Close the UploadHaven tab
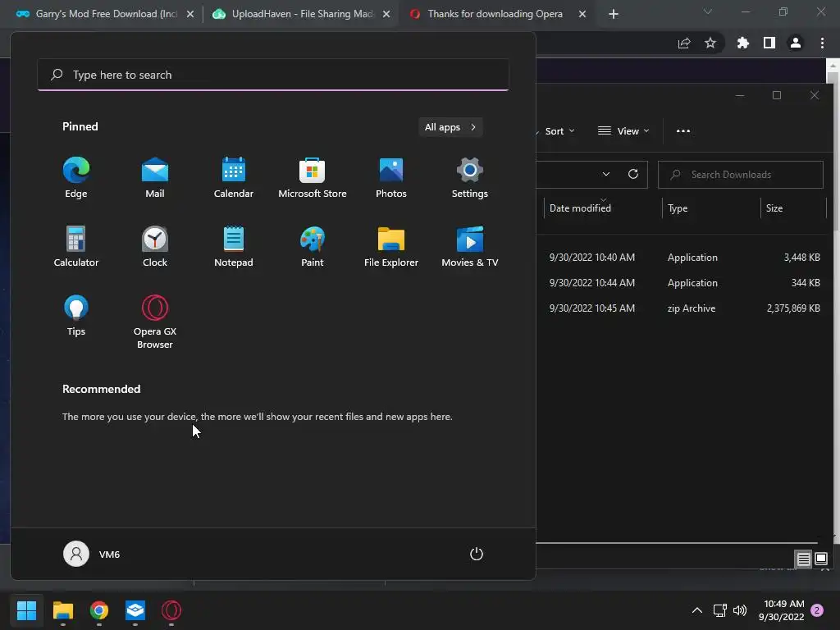Viewport: 840px width, 630px height. [x=386, y=14]
